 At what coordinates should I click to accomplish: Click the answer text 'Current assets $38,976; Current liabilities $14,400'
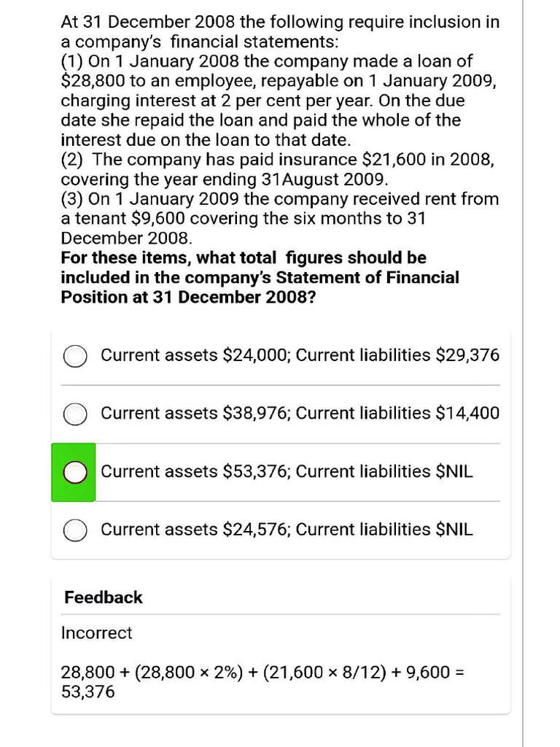point(300,414)
